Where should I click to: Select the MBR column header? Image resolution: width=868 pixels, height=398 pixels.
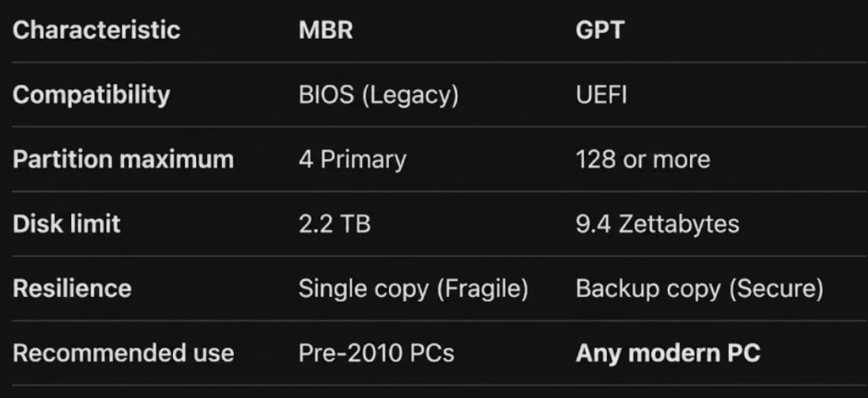(326, 30)
